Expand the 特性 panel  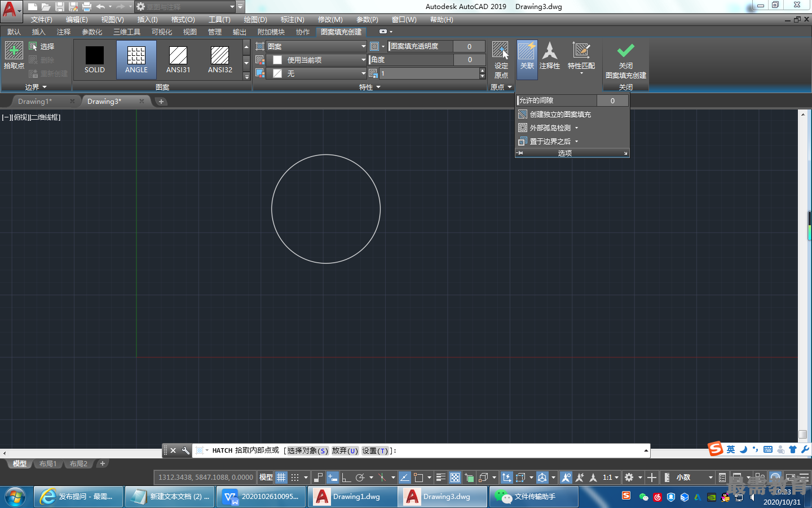370,87
